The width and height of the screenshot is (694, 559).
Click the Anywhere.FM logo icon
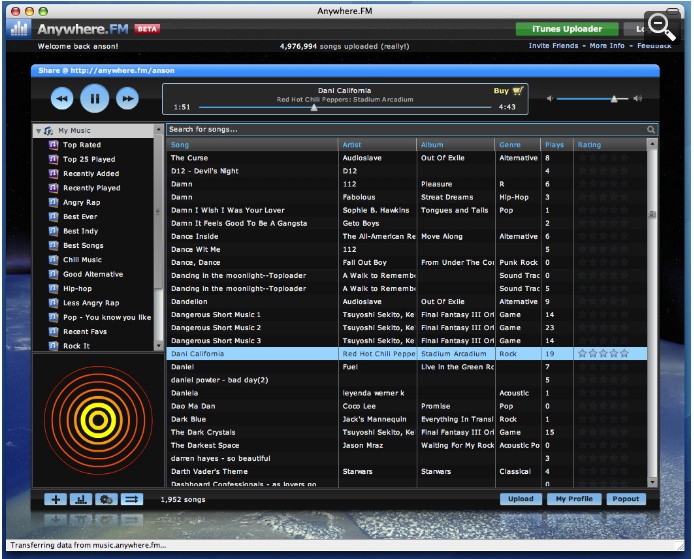click(x=19, y=29)
